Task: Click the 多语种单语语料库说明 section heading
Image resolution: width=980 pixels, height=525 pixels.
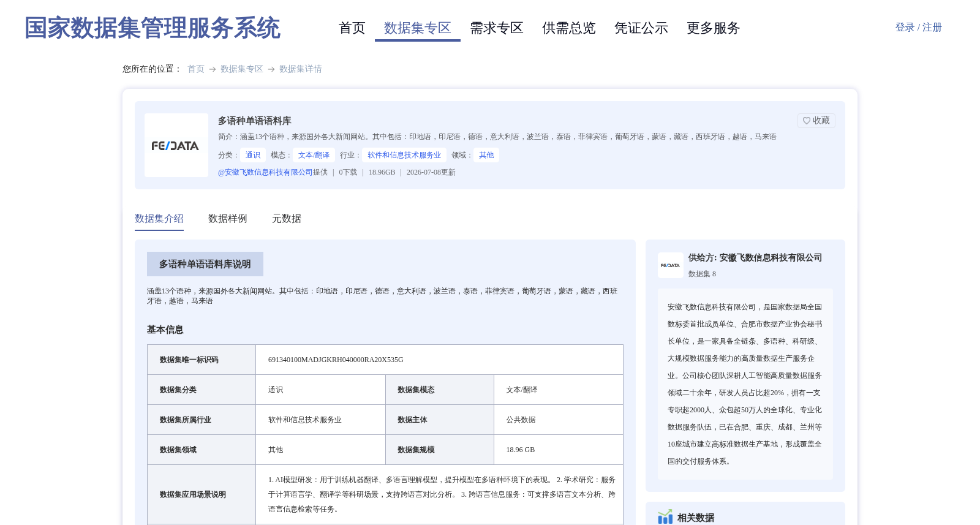Action: [205, 264]
